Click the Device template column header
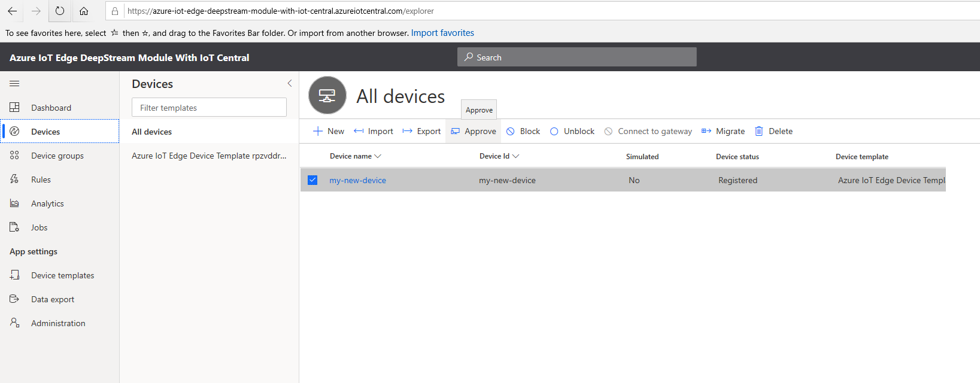980x383 pixels. point(862,156)
